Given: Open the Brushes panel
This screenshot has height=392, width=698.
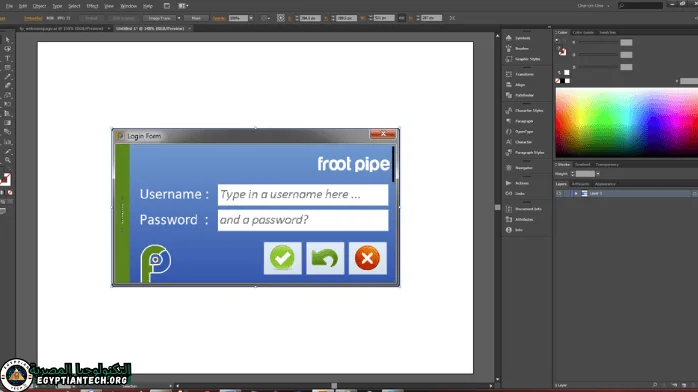Looking at the screenshot, I should coord(522,48).
